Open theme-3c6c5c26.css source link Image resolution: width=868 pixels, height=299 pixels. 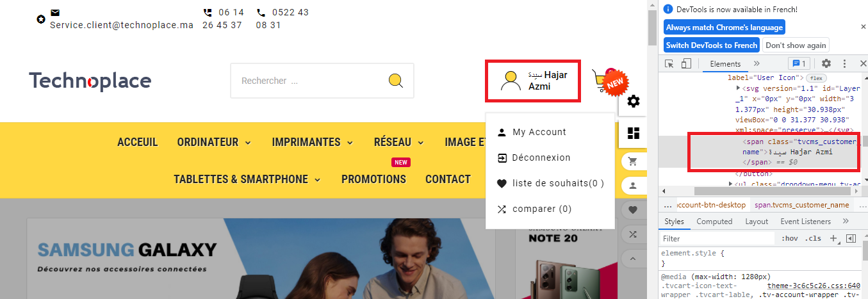(x=814, y=286)
